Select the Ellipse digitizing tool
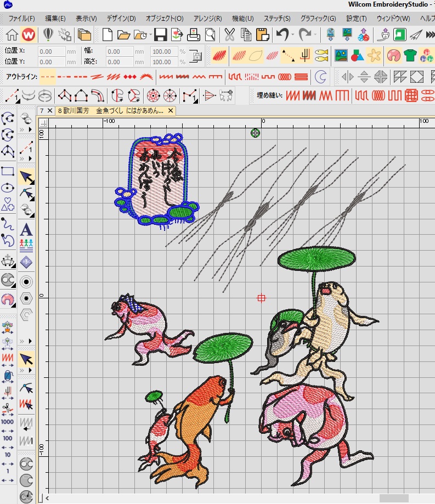The height and width of the screenshot is (504, 435). 8,188
